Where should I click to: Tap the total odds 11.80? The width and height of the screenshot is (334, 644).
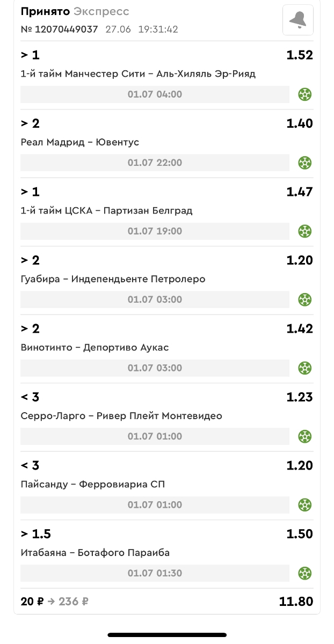296,602
